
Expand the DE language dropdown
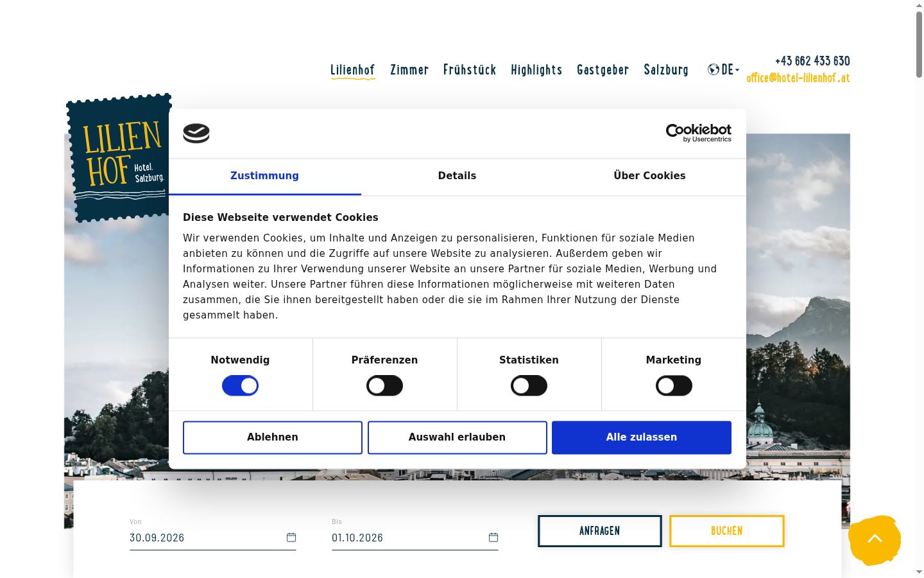click(x=730, y=69)
